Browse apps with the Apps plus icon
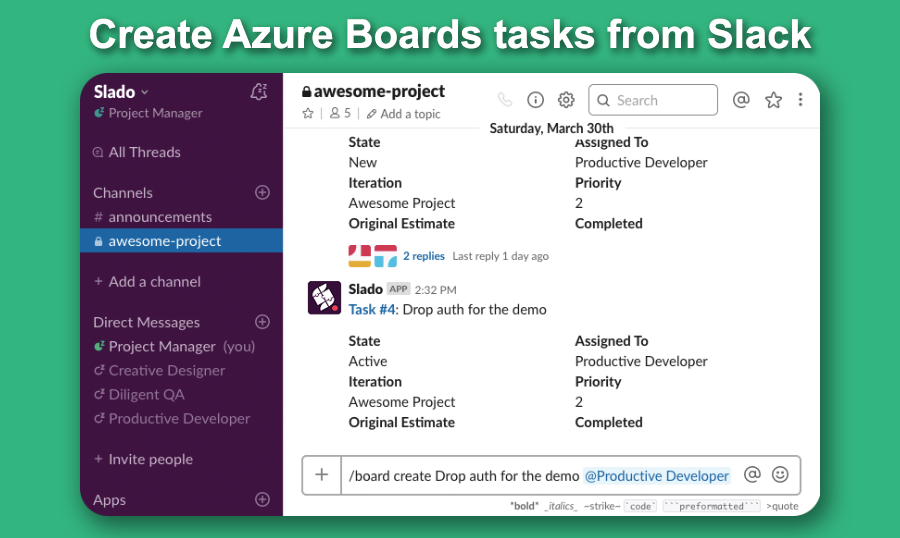This screenshot has height=538, width=900. 262,500
